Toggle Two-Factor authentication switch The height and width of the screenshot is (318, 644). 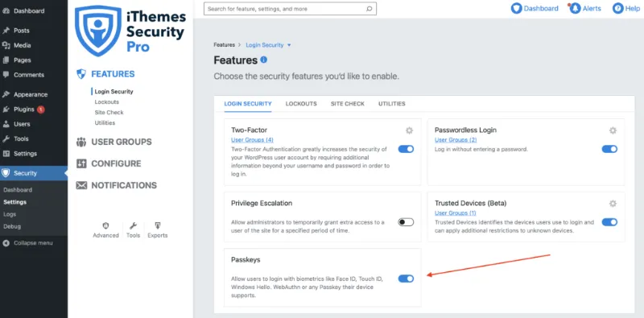[x=406, y=149]
